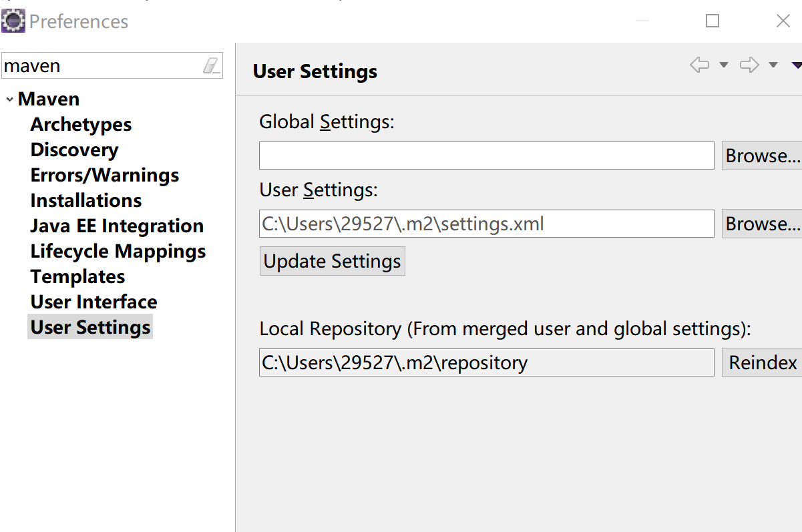Click into the Global Settings path field
The image size is (802, 532).
click(487, 156)
